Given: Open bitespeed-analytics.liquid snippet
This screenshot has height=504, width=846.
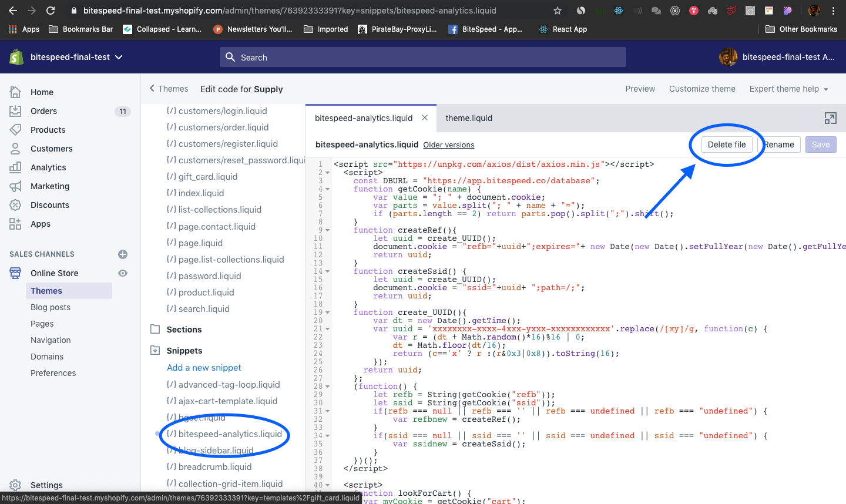Looking at the screenshot, I should (230, 434).
